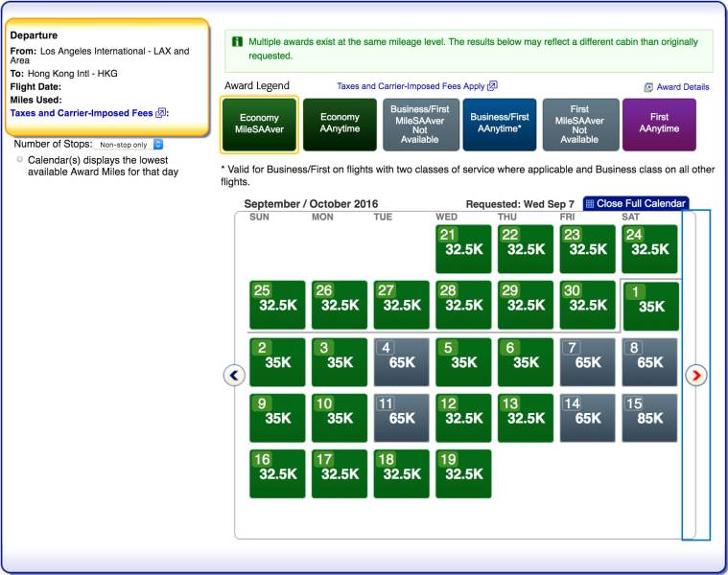
Task: Choose the First AAnytime purple award
Action: [659, 125]
